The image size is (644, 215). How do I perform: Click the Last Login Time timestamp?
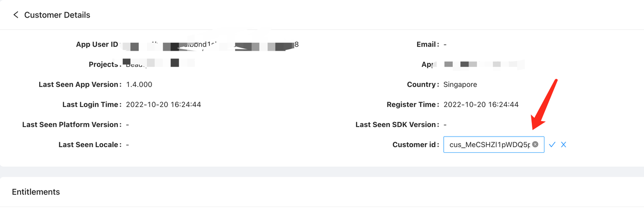point(164,104)
